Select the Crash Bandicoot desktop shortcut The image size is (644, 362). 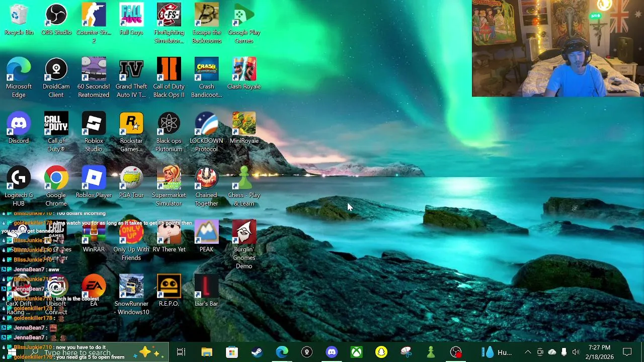click(x=206, y=78)
